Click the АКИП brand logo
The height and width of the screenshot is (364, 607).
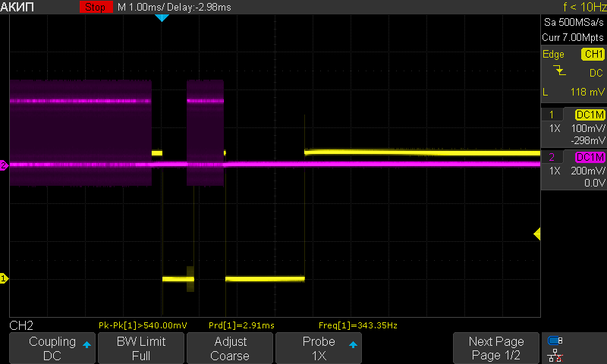pos(17,7)
